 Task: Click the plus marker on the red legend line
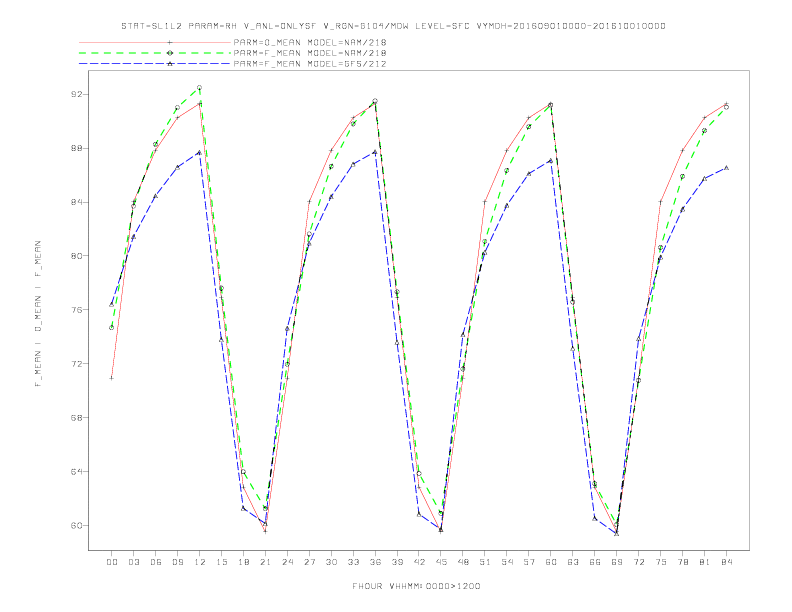170,42
